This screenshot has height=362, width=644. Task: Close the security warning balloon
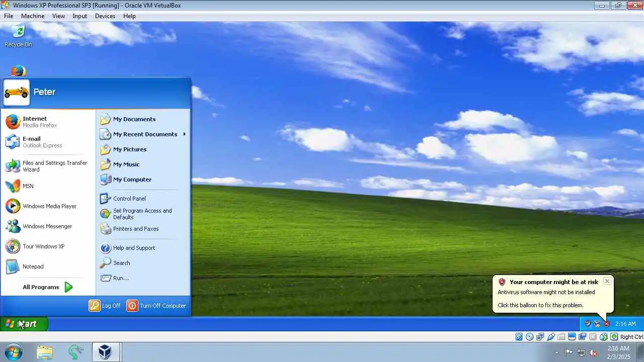tap(607, 281)
